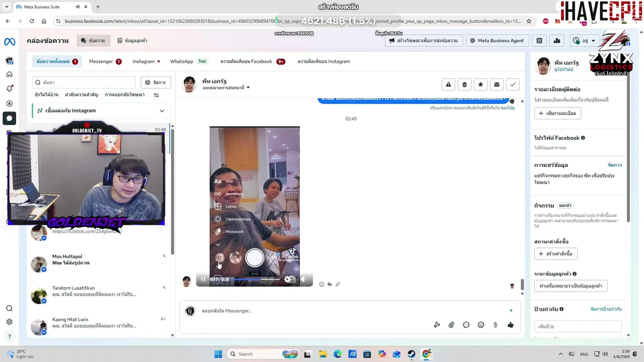Switch to the Messenger tab

pyautogui.click(x=105, y=61)
